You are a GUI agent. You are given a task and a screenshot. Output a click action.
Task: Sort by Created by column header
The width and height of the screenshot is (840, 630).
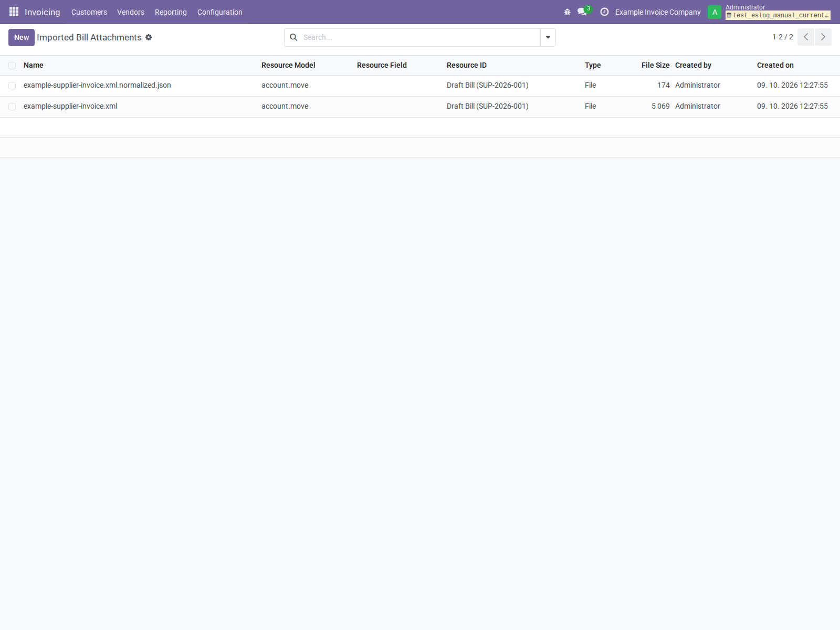coord(693,65)
